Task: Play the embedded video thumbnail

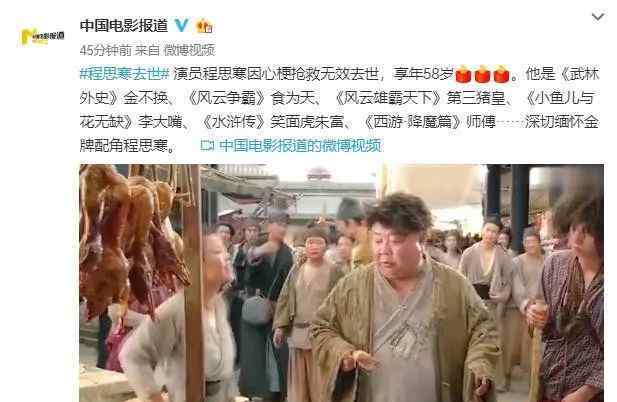Action: (341, 283)
